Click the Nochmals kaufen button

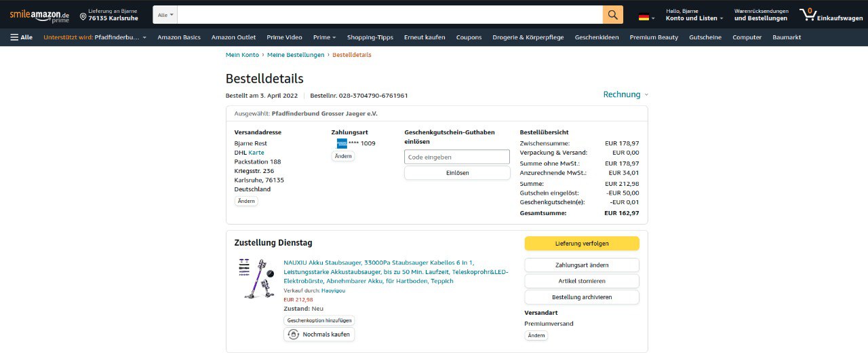coord(319,335)
